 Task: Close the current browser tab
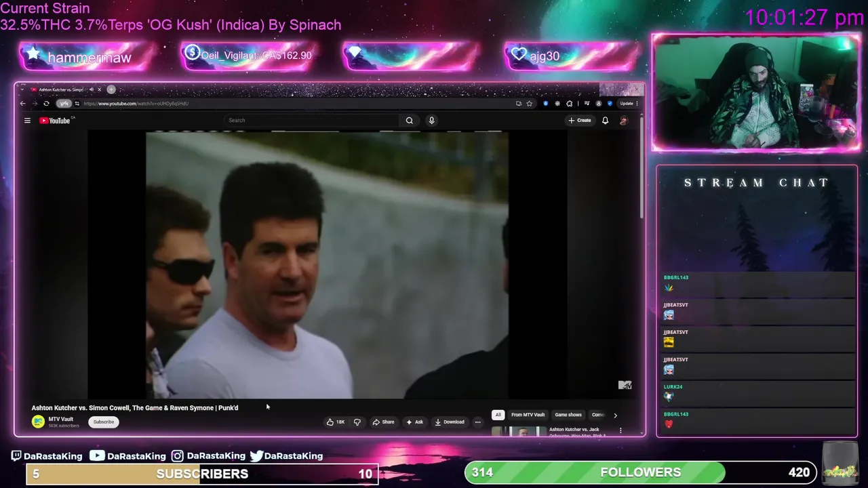point(100,89)
